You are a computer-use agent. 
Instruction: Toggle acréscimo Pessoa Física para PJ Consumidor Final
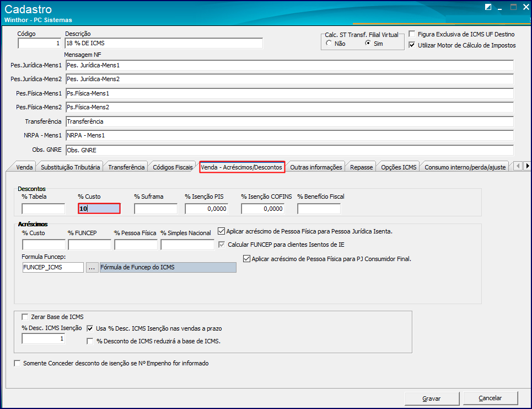pos(246,259)
